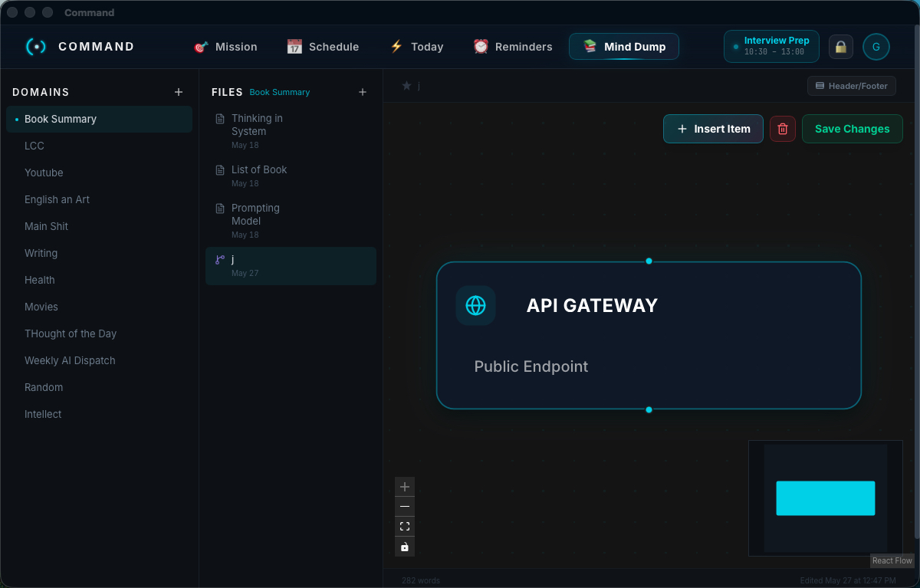
Task: Delete with the red trash icon
Action: coord(783,129)
